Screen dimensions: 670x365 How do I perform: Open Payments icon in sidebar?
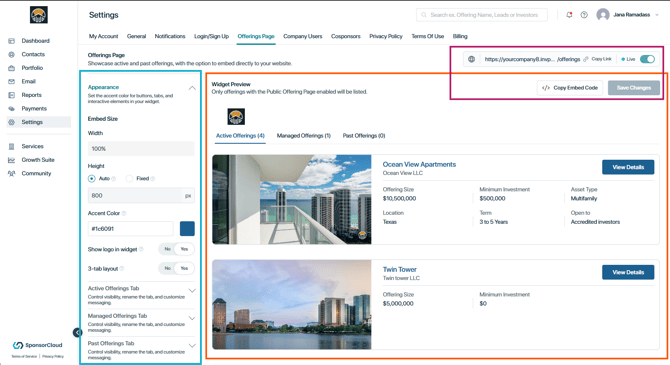pos(12,109)
